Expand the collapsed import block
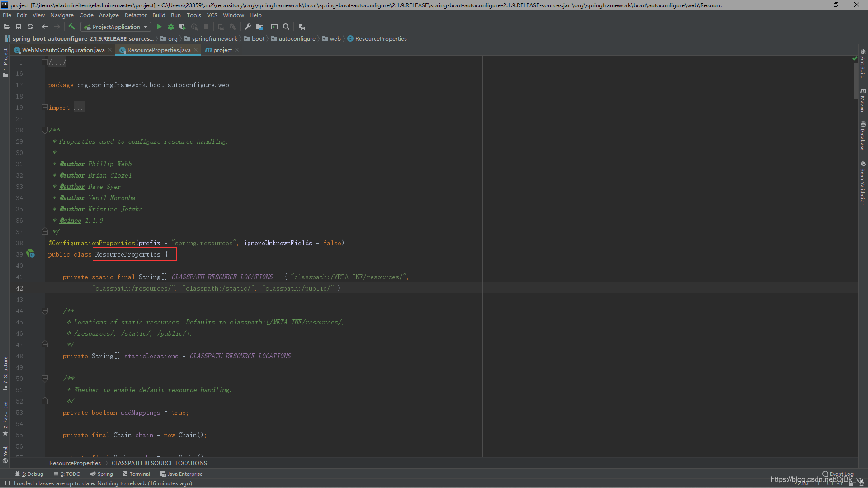Viewport: 868px width, 488px height. pos(45,108)
